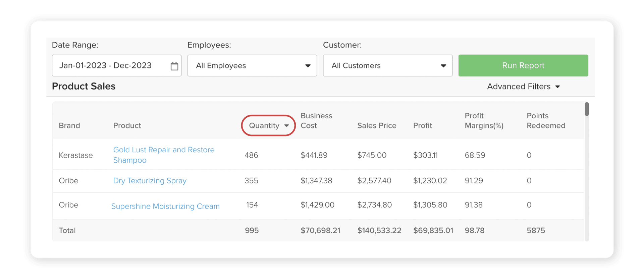The height and width of the screenshot is (279, 644).
Task: Click the Kerastase brand cell
Action: [x=76, y=155]
